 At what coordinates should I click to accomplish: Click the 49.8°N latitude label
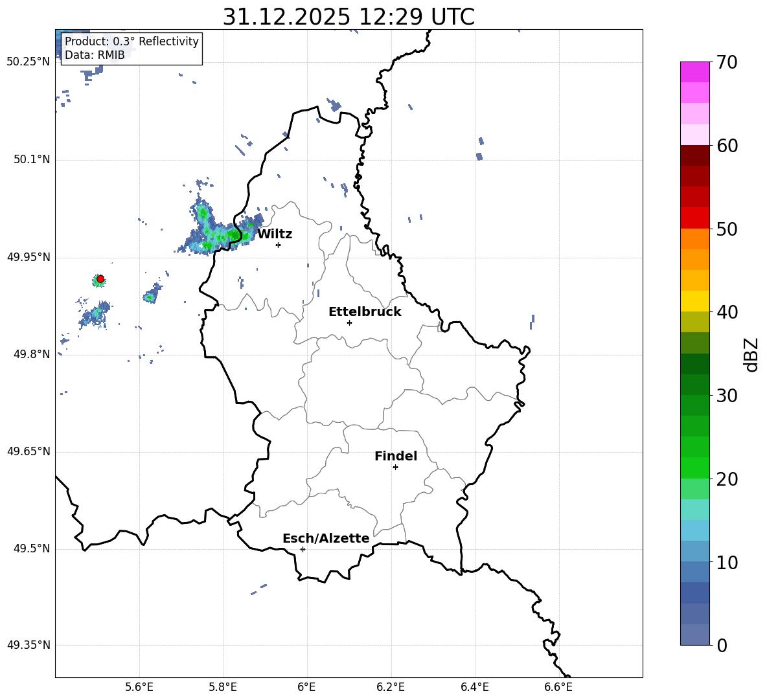pos(32,354)
